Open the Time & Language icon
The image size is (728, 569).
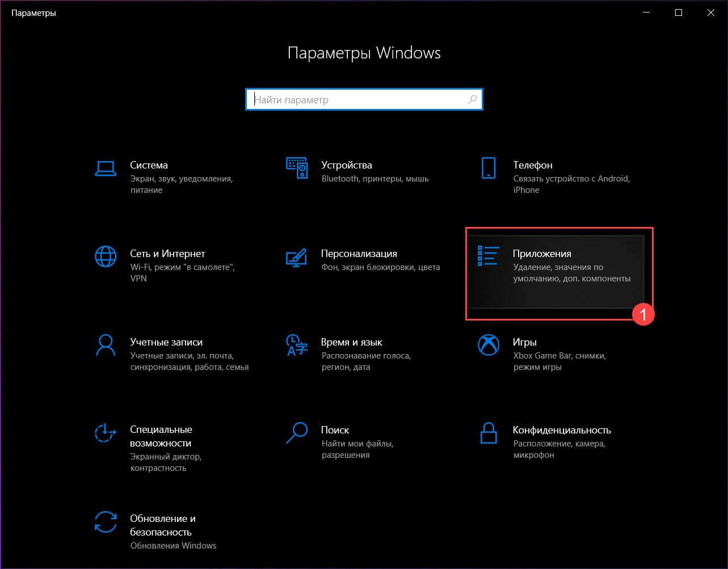[297, 345]
